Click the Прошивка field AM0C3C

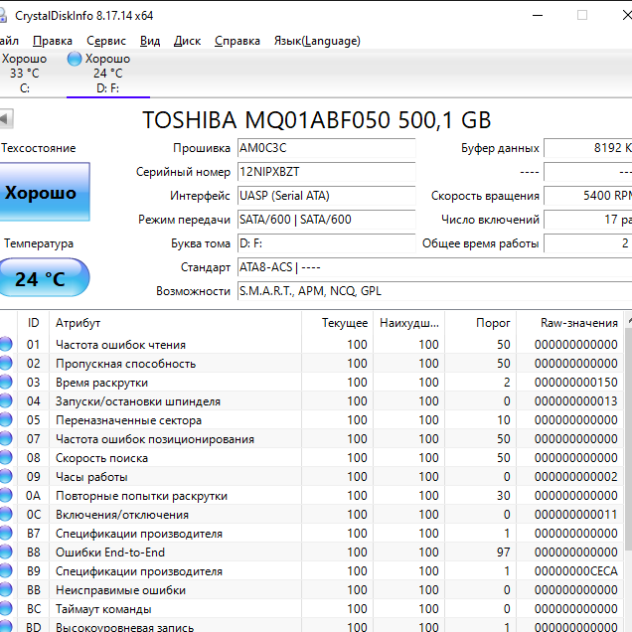point(326,148)
